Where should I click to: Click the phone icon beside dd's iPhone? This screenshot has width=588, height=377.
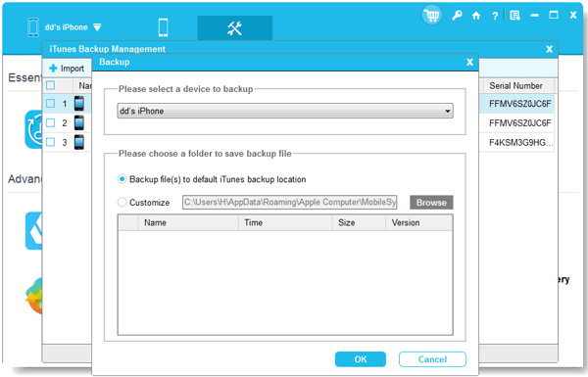pyautogui.click(x=33, y=27)
